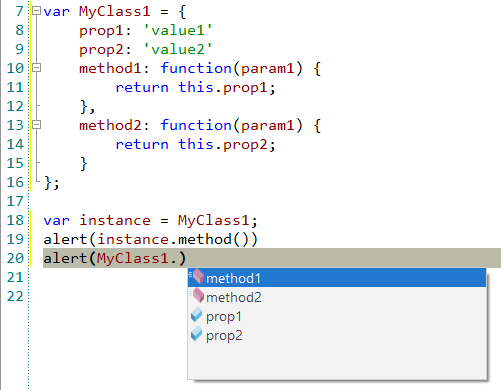Click 'value2' string on line 9
The image size is (501, 390).
point(178,49)
